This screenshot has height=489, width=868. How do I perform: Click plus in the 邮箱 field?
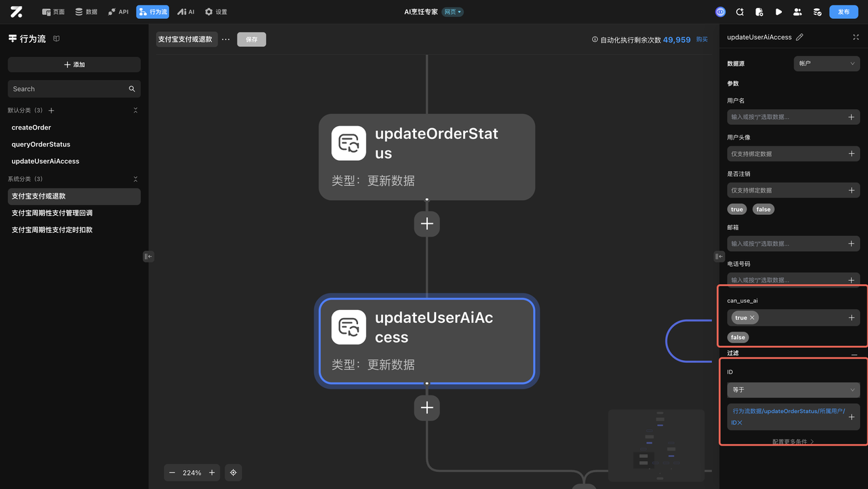[x=852, y=243]
